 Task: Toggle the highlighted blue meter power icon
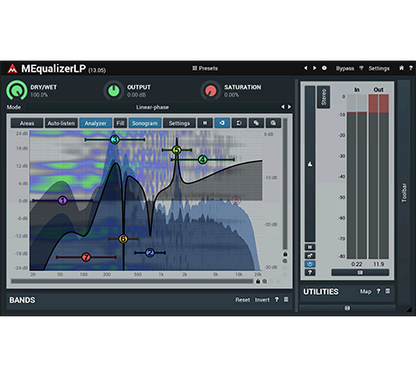click(x=310, y=264)
